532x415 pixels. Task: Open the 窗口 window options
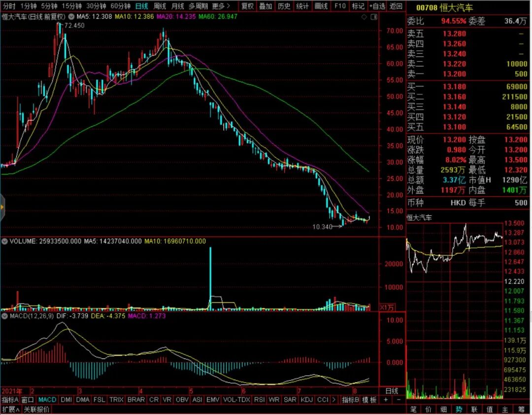pyautogui.click(x=28, y=400)
